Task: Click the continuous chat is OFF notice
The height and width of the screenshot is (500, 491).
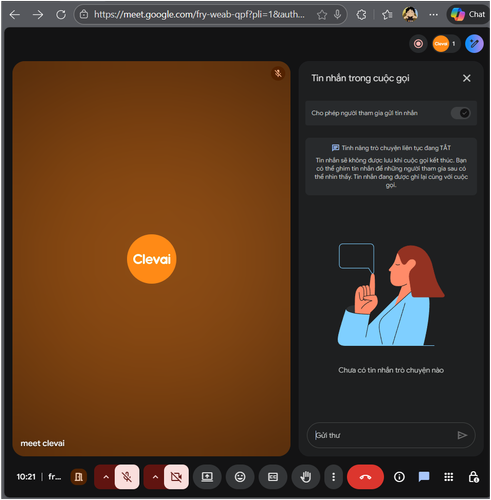Action: (391, 166)
